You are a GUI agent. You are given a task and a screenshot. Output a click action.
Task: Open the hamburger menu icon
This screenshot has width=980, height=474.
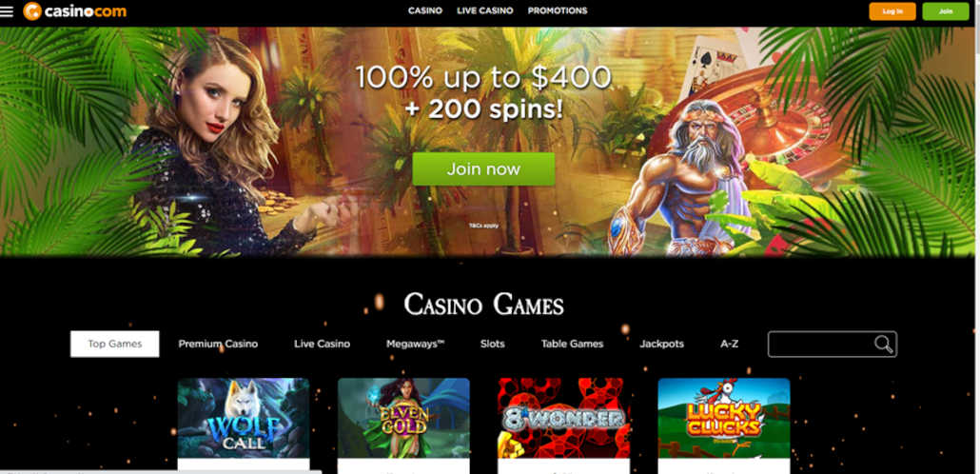tap(7, 11)
